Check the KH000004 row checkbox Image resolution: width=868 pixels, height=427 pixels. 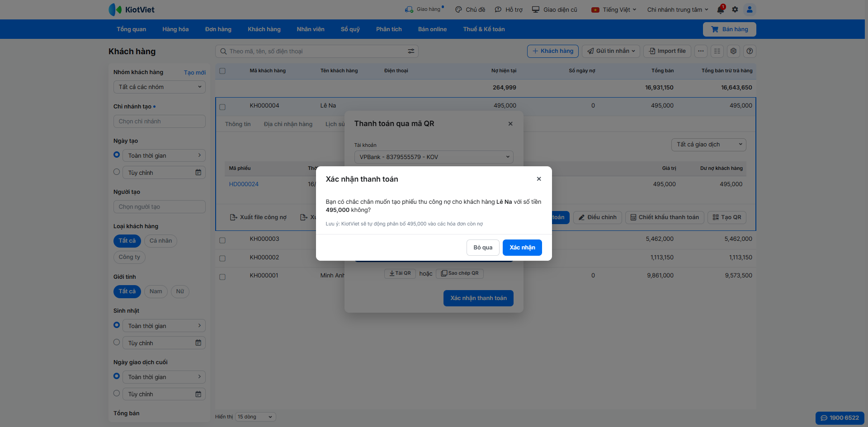(222, 107)
